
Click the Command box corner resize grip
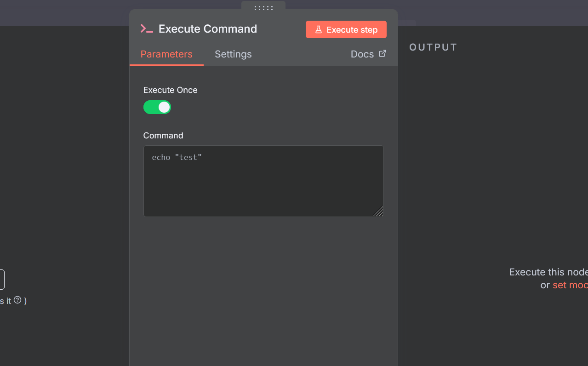tap(378, 212)
